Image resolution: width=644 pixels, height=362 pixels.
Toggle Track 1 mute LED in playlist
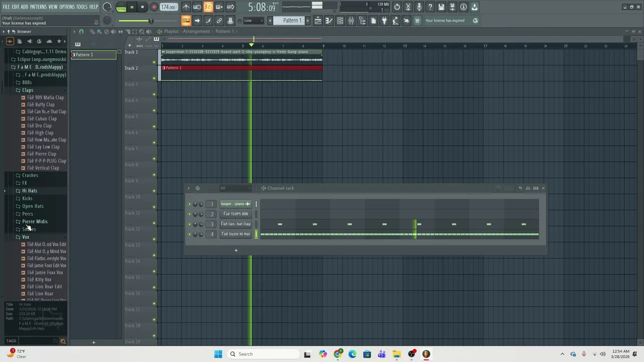[154, 62]
